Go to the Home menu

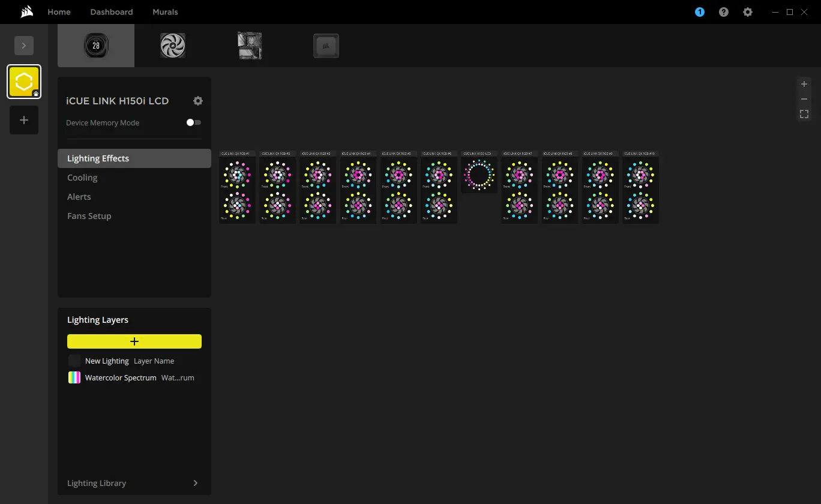59,12
